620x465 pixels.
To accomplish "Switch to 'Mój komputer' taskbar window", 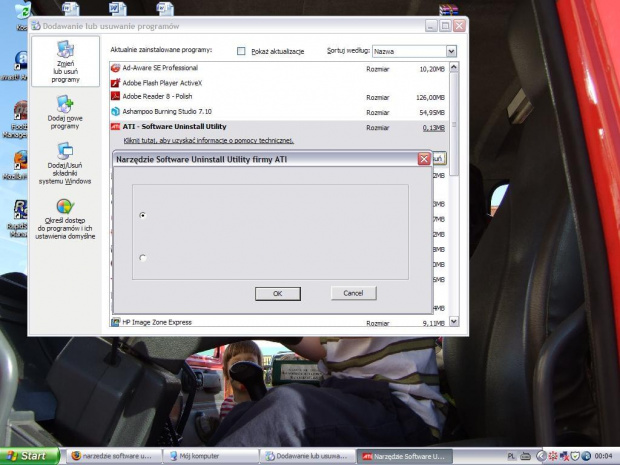I will (211, 456).
